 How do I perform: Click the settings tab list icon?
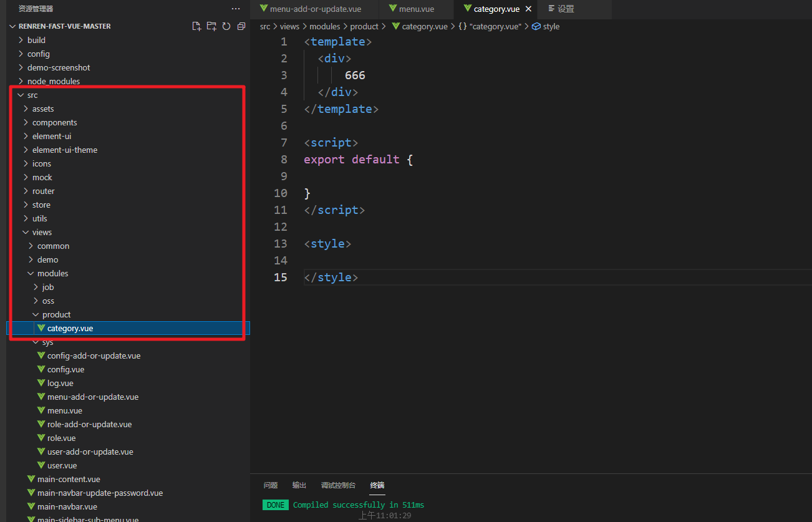coord(551,8)
